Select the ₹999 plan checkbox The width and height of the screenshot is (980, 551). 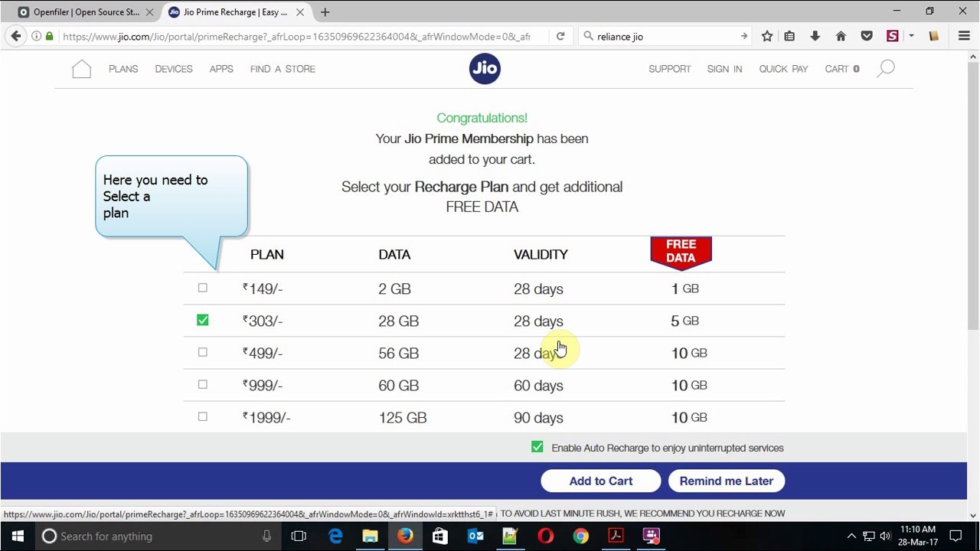coord(202,384)
